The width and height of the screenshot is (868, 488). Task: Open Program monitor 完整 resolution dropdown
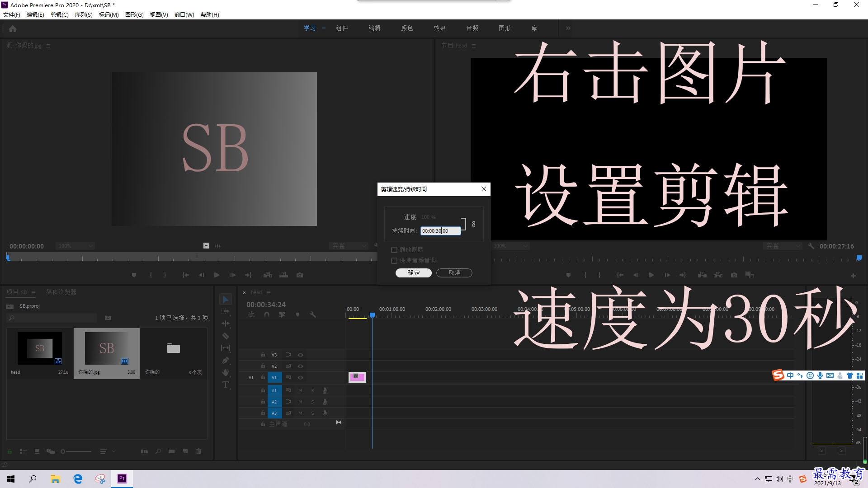pyautogui.click(x=783, y=246)
